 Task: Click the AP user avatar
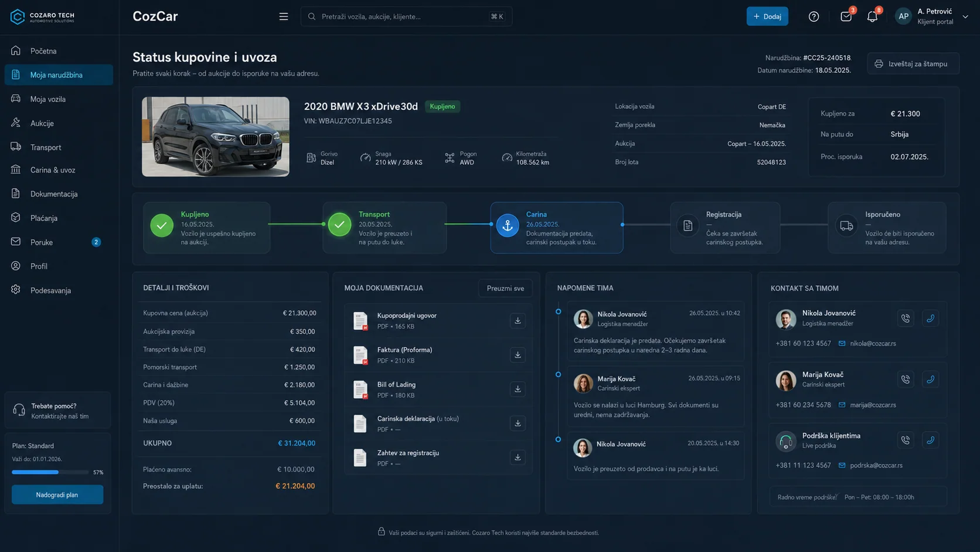pos(903,16)
